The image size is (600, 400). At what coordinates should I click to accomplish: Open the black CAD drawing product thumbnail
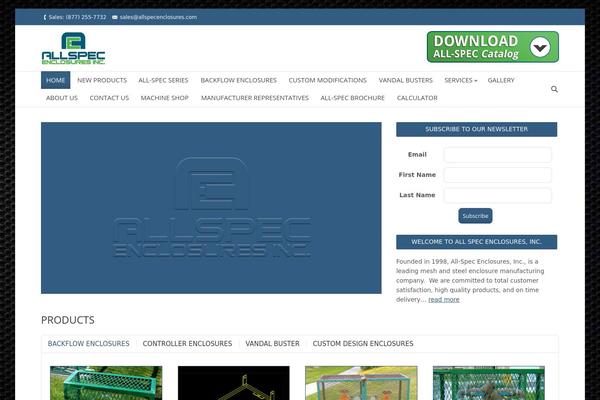click(x=234, y=383)
